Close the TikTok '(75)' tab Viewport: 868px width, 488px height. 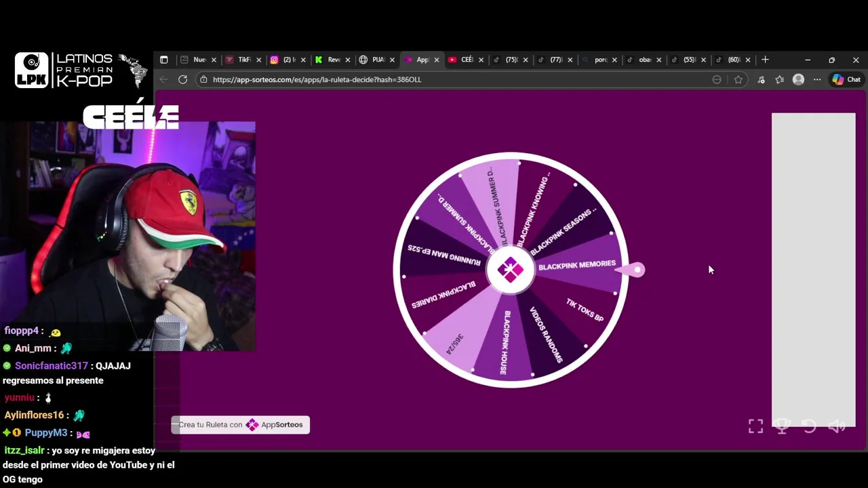[526, 60]
